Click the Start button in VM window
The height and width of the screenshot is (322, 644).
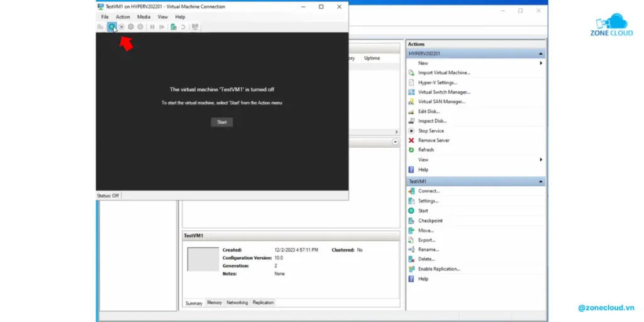[222, 122]
